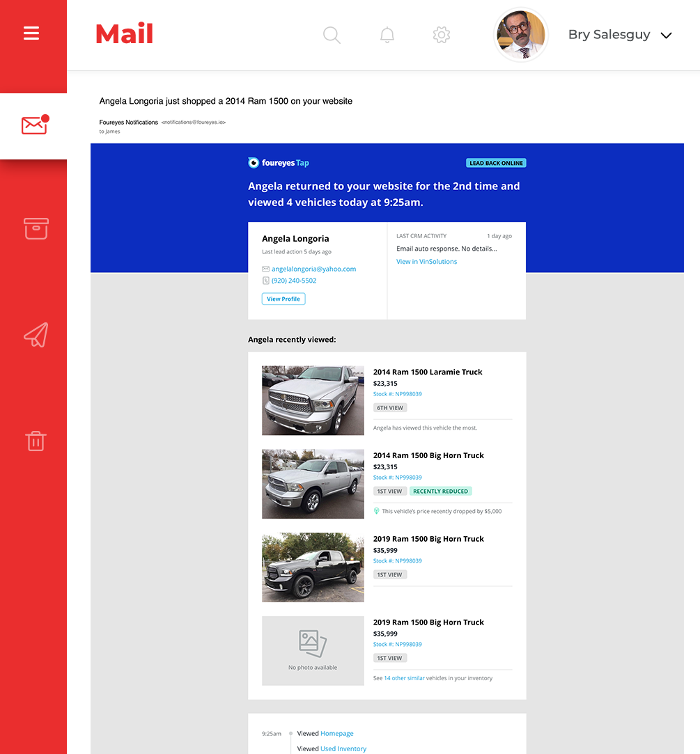
Task: Open sent mail paper plane icon
Action: pos(36,335)
